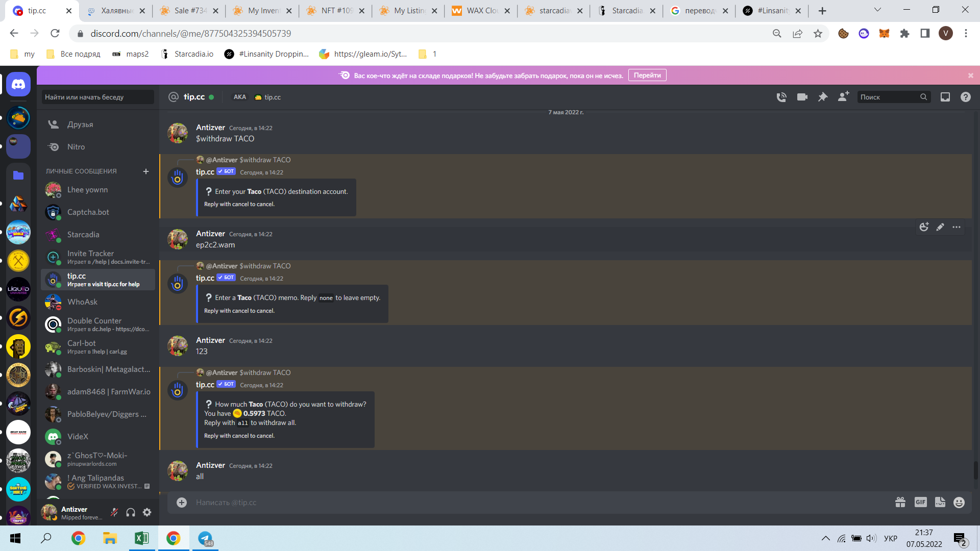Switch to the #Linsanity tab
Viewport: 980px width, 551px height.
point(772,11)
